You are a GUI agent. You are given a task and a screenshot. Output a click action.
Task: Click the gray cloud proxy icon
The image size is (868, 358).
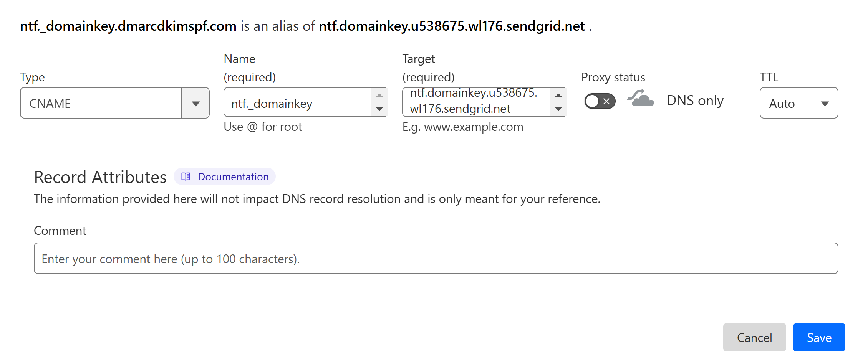coord(641,98)
